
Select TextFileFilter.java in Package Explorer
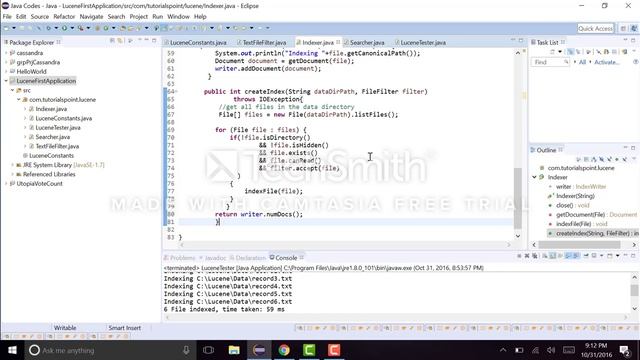coord(57,146)
